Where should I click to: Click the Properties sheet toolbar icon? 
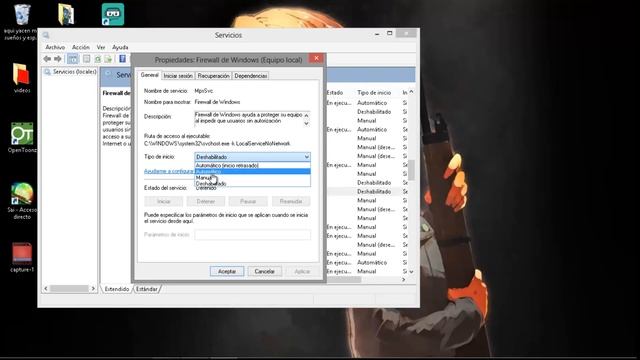[87, 59]
